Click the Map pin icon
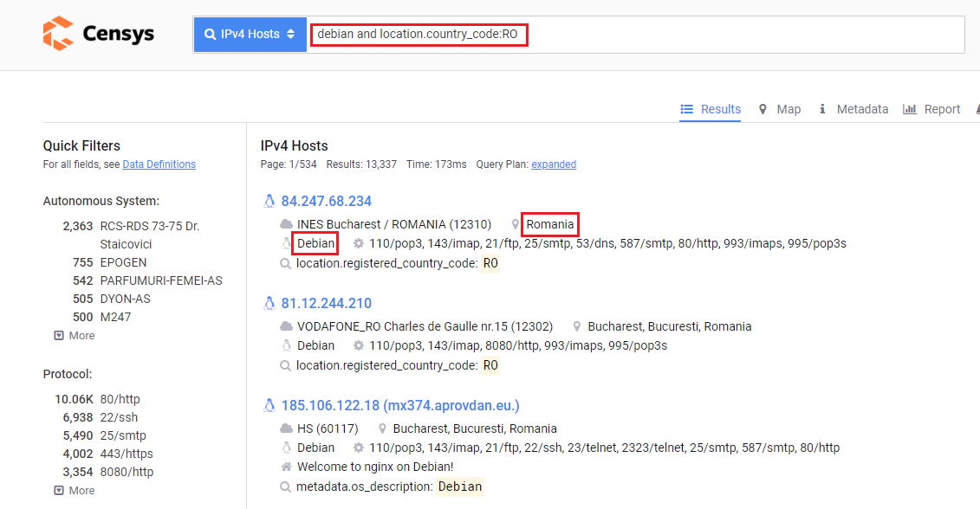 tap(763, 109)
